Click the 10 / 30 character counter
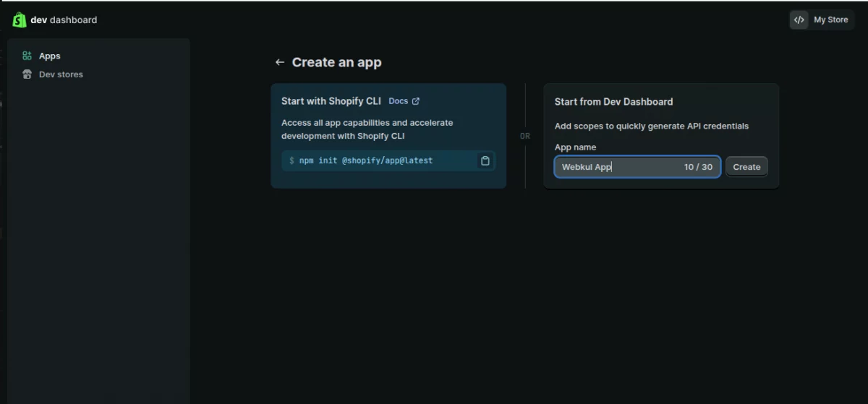The image size is (868, 404). pyautogui.click(x=698, y=167)
